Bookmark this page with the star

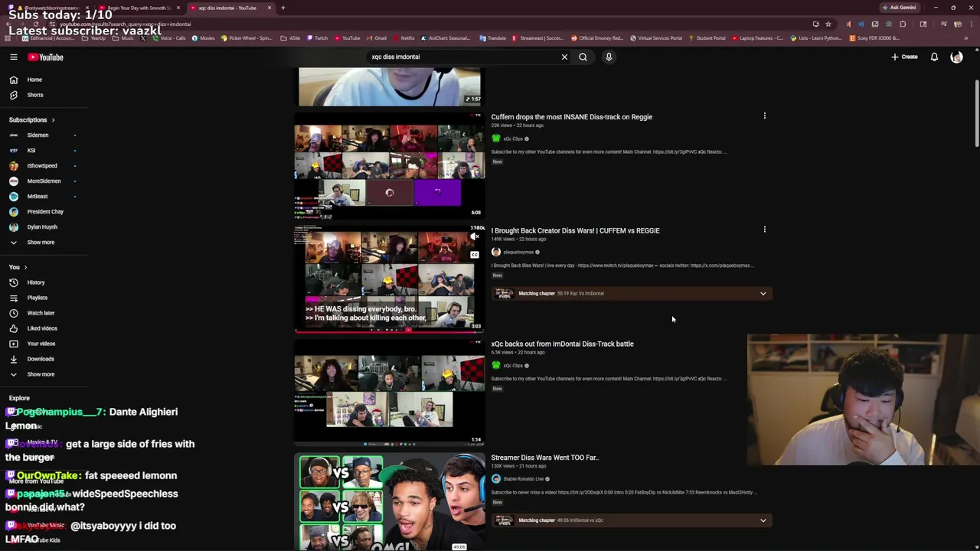(828, 24)
